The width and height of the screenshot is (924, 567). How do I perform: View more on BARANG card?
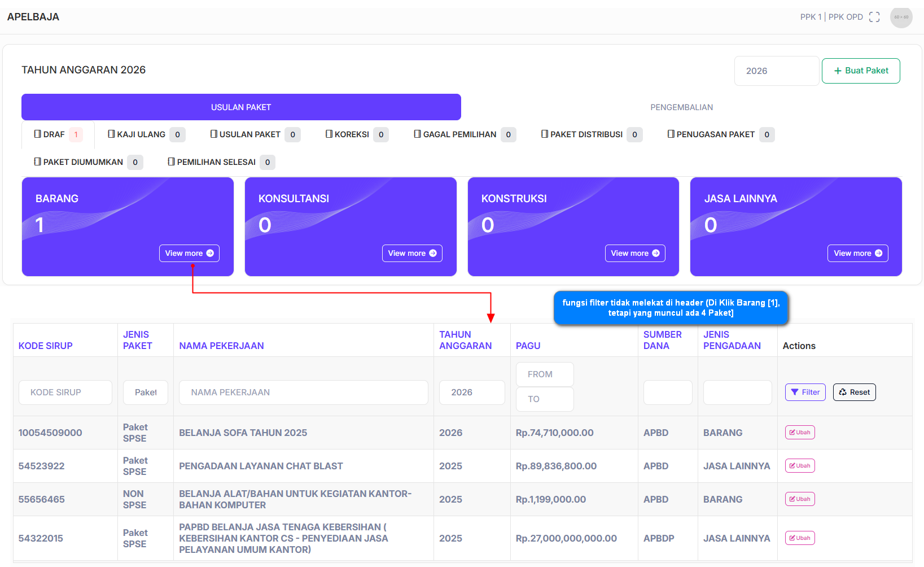tap(189, 253)
